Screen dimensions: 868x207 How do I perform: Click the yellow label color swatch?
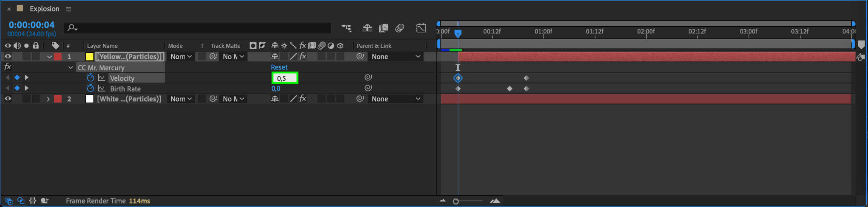click(89, 57)
